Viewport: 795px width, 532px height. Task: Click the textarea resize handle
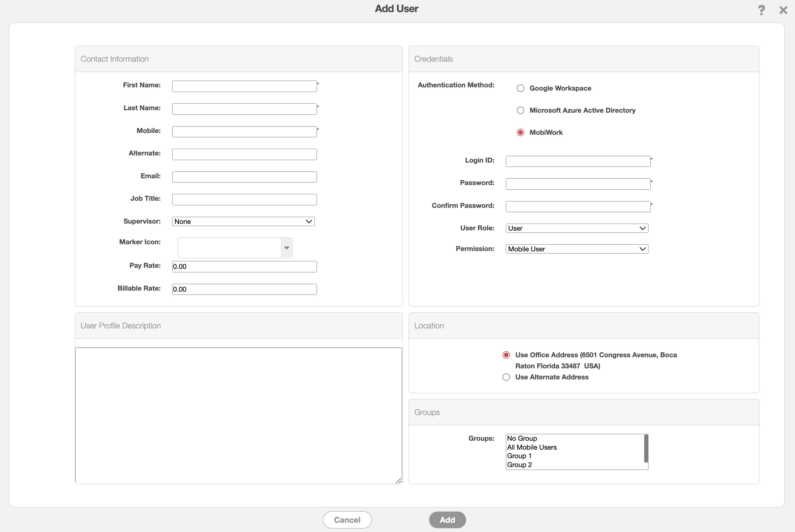[399, 481]
